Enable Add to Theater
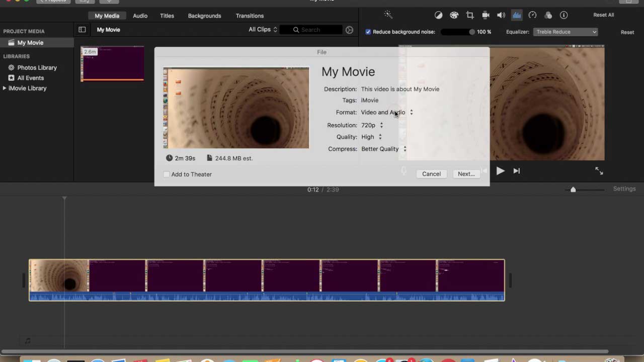 167,174
